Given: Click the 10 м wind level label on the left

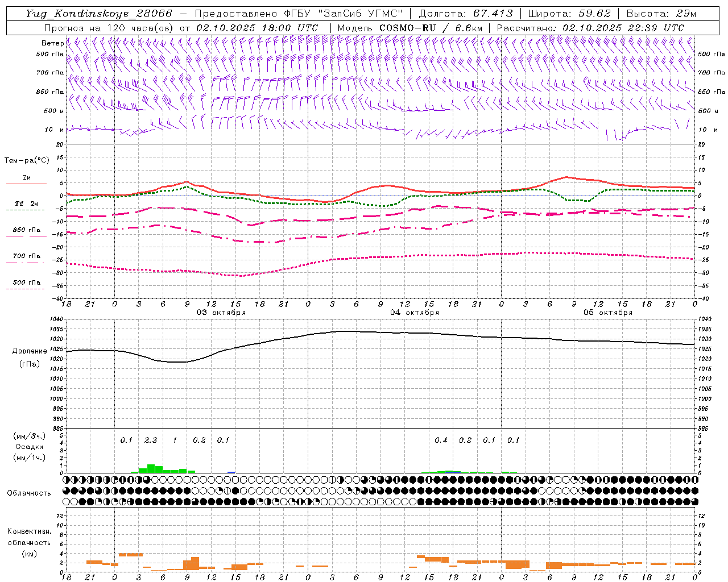Looking at the screenshot, I should pos(55,130).
